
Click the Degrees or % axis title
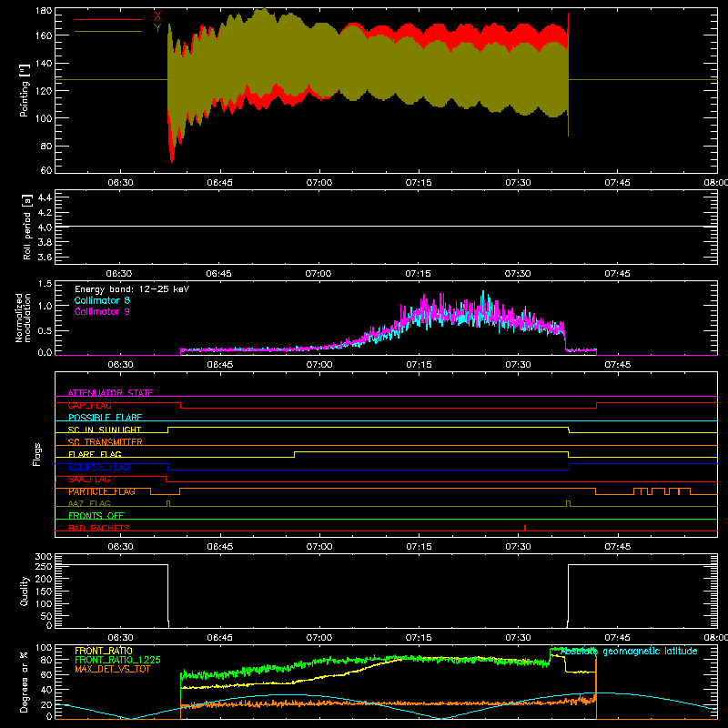coord(25,682)
